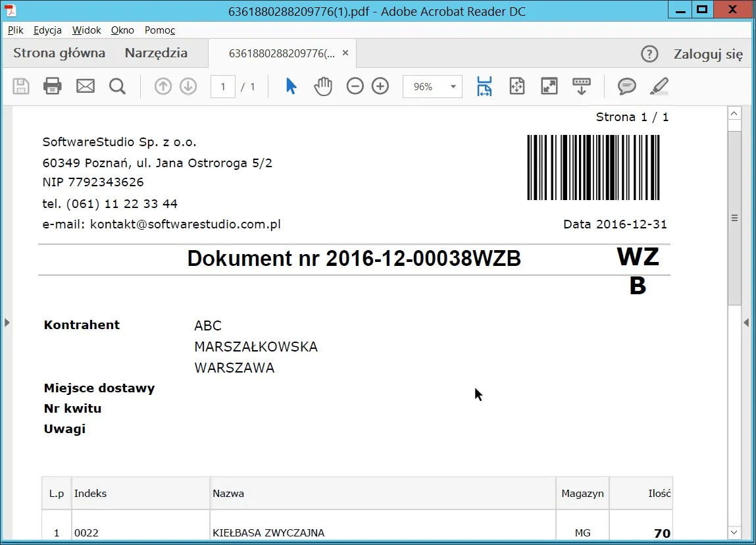The image size is (756, 545).
Task: Switch to Strona główna tab
Action: [59, 53]
